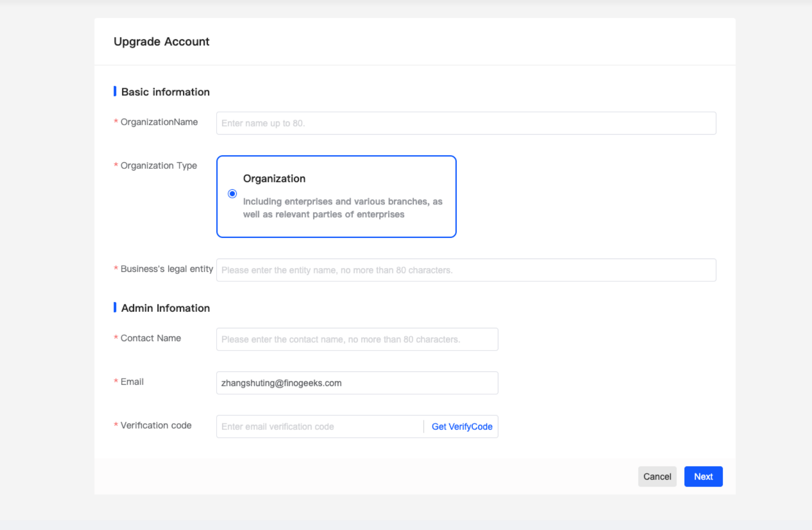This screenshot has height=530, width=812.
Task: Focus the email verification code input
Action: [320, 427]
